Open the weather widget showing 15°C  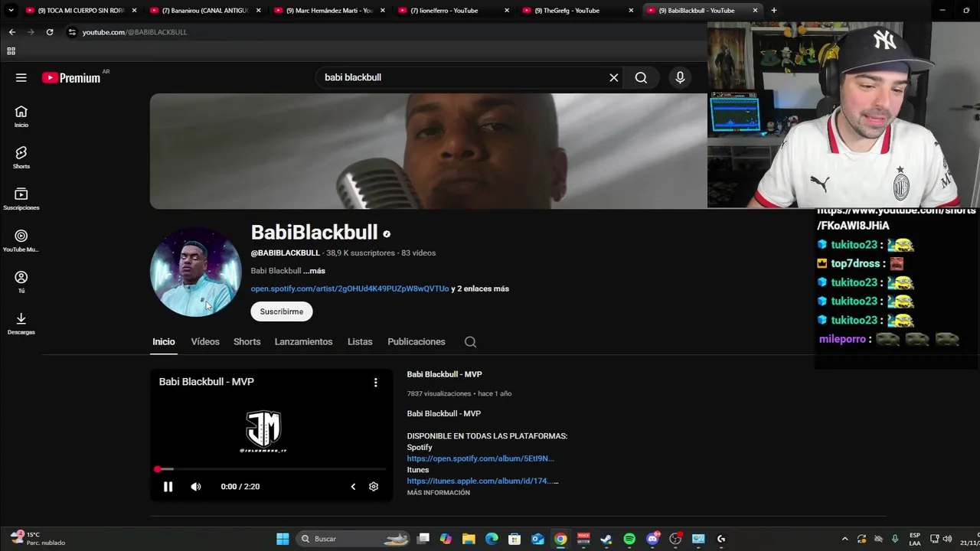(x=38, y=539)
